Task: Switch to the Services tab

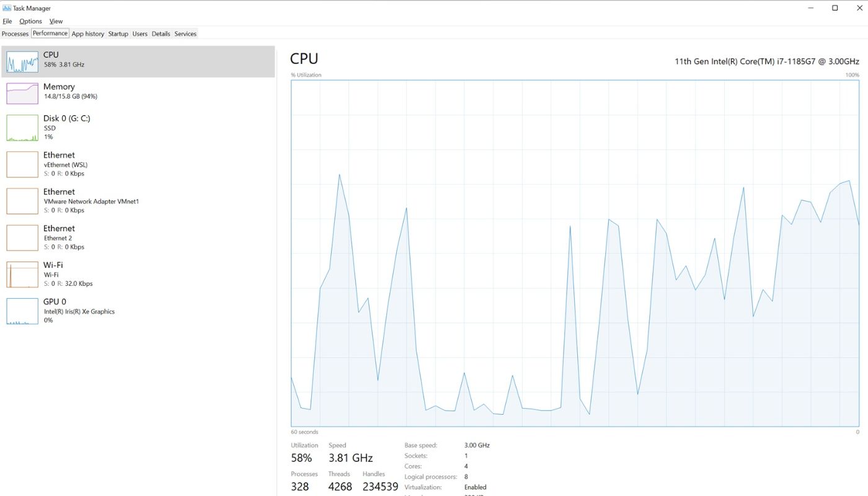Action: 185,33
